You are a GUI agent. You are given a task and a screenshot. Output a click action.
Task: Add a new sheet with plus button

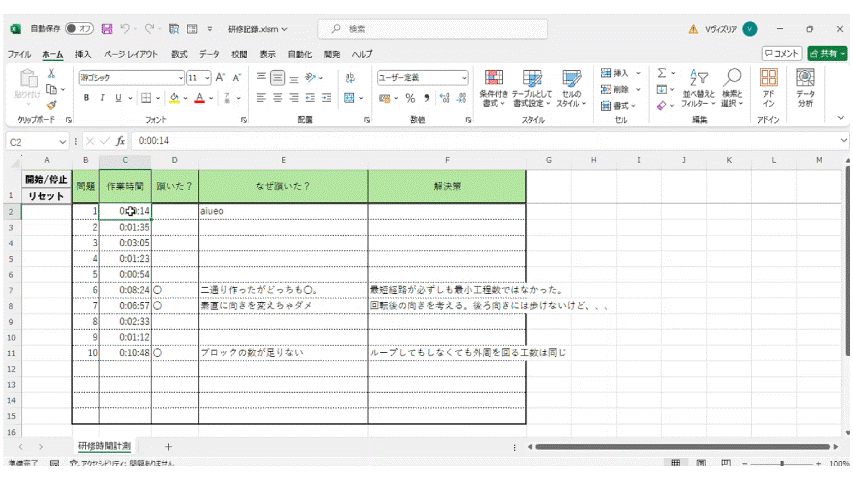point(168,447)
